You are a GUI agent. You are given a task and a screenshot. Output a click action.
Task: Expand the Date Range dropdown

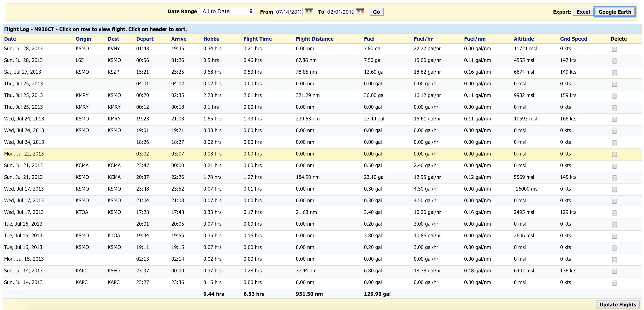click(x=227, y=11)
